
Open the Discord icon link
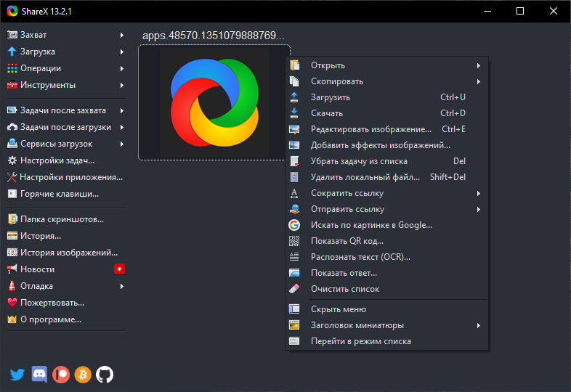pyautogui.click(x=39, y=375)
